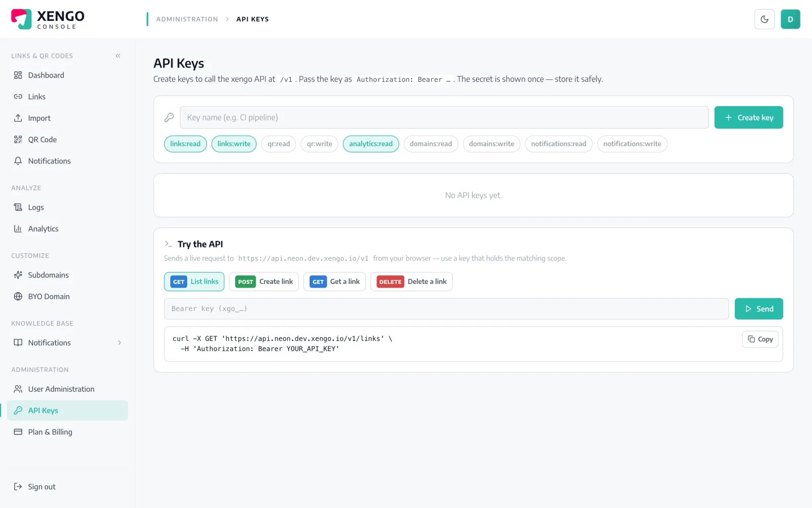Select the DELETE Delete a link request tab
The image size is (812, 508).
coord(412,281)
